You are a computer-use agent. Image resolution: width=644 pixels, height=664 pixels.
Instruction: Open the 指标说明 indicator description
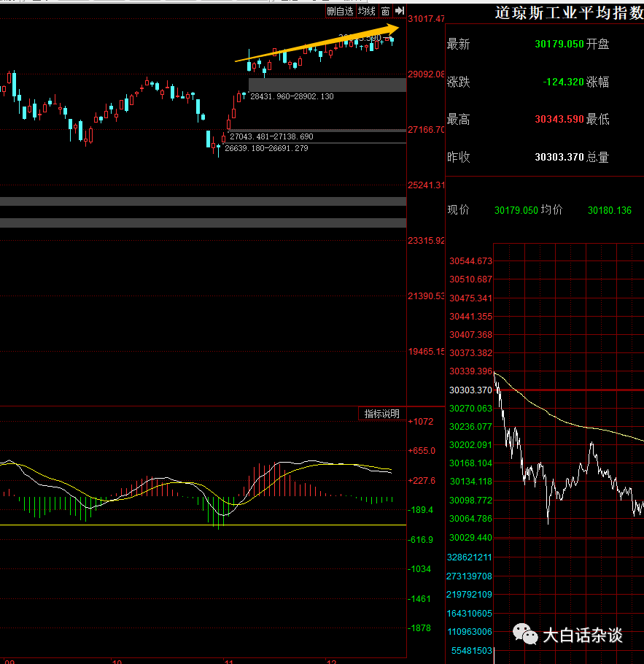382,414
